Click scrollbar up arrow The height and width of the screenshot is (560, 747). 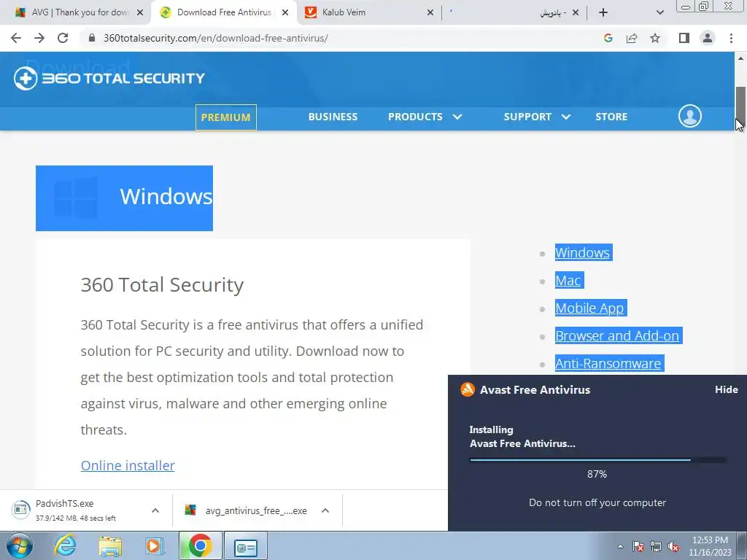[740, 58]
